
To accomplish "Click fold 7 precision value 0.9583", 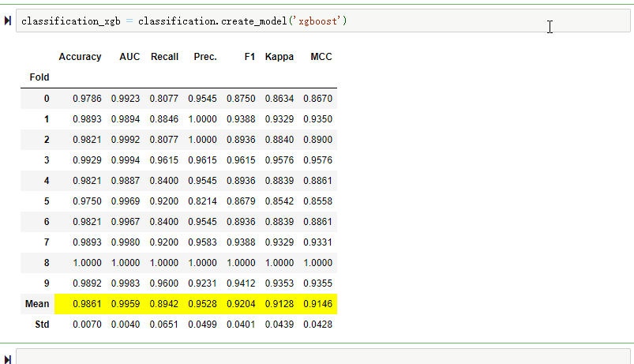I will click(202, 242).
